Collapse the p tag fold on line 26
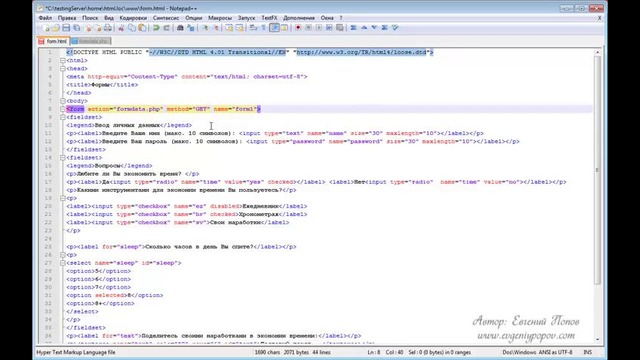The width and height of the screenshot is (640, 360). (x=63, y=255)
